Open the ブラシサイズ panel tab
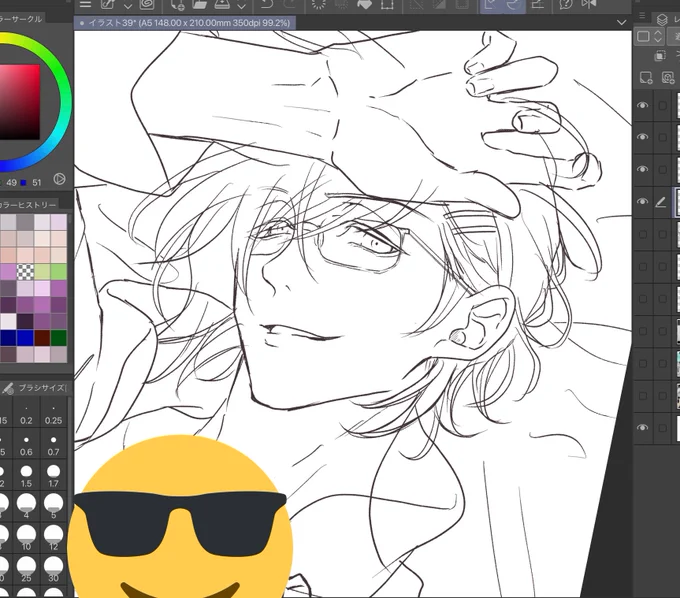The width and height of the screenshot is (680, 598). 35,388
